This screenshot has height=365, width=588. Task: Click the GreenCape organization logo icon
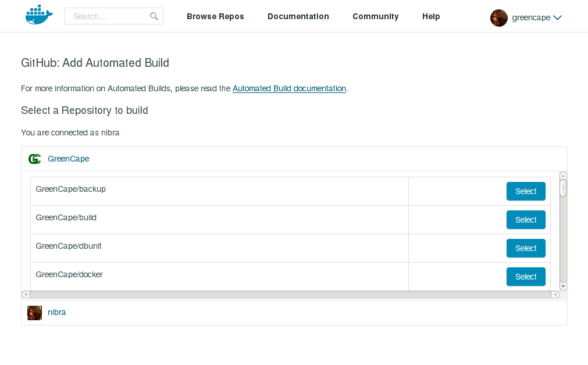(34, 159)
